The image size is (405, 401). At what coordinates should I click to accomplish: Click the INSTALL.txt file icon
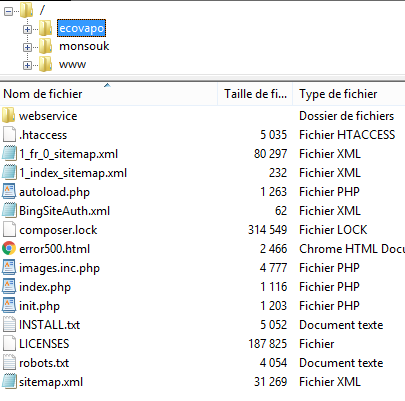click(9, 325)
